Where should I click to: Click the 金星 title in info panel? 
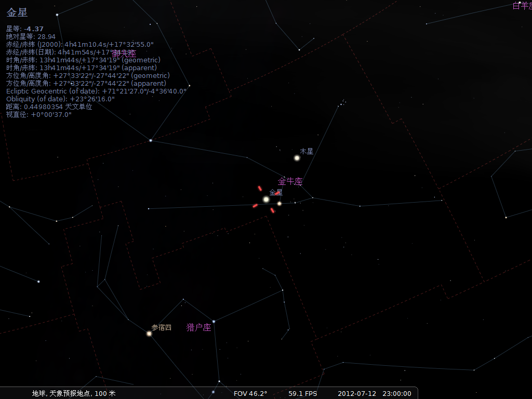pyautogui.click(x=17, y=12)
